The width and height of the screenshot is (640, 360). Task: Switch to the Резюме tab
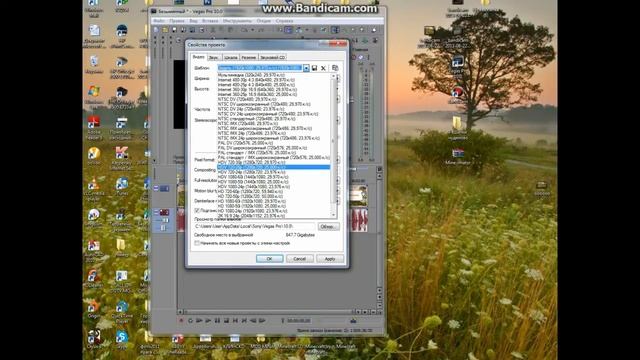coord(249,58)
